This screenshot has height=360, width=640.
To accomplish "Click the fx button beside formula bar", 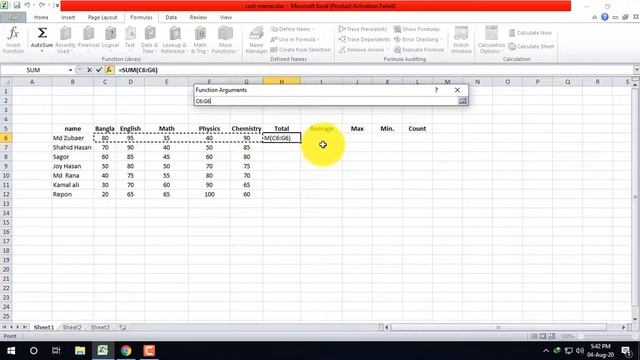I will click(109, 70).
